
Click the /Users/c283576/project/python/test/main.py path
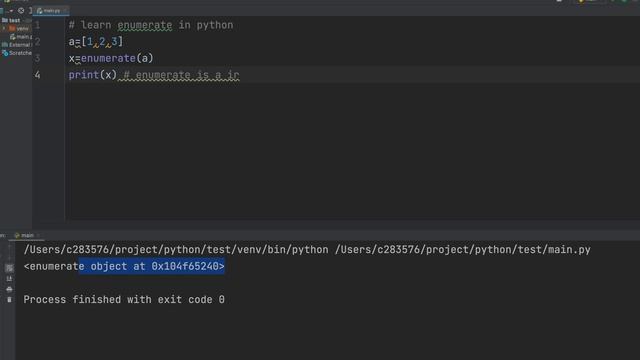(463, 249)
